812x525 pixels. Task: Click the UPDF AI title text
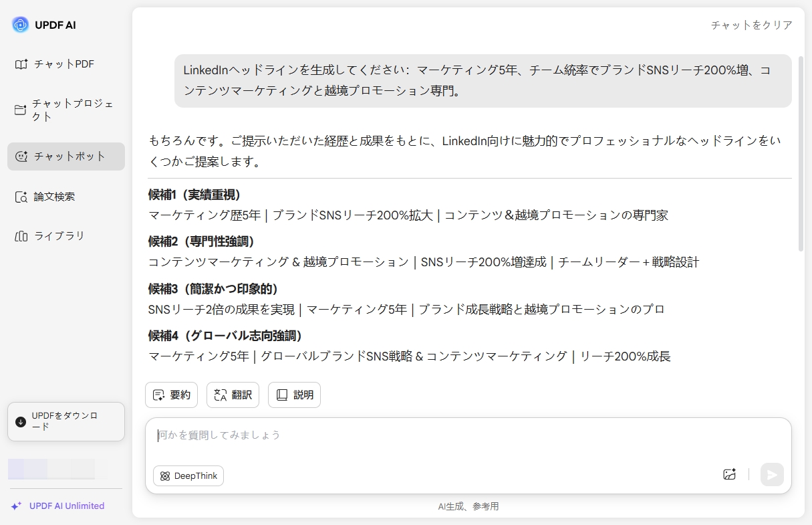[55, 25]
